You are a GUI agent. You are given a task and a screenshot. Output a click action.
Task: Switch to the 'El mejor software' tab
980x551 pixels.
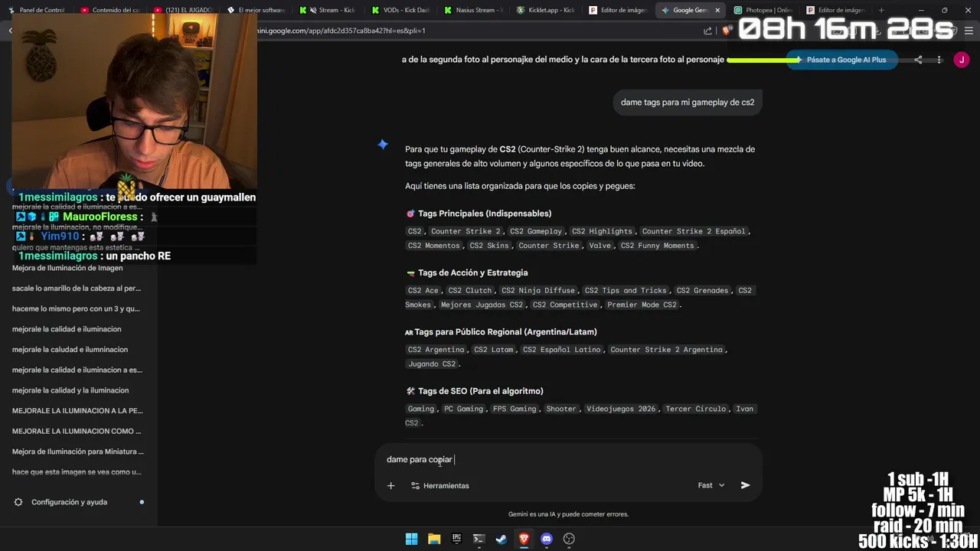click(x=256, y=10)
